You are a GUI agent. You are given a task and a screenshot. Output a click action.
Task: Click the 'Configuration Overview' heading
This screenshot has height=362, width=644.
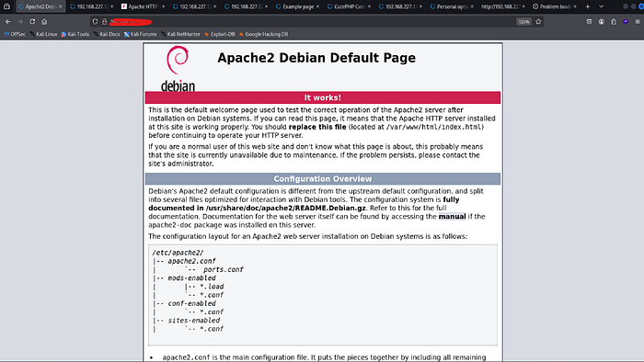[x=322, y=179]
